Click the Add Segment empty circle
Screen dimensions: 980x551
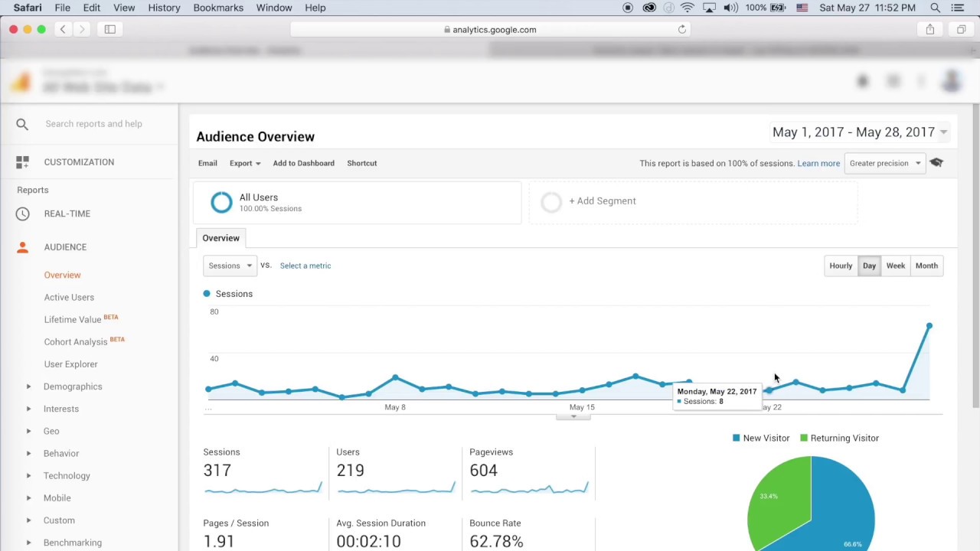(551, 201)
